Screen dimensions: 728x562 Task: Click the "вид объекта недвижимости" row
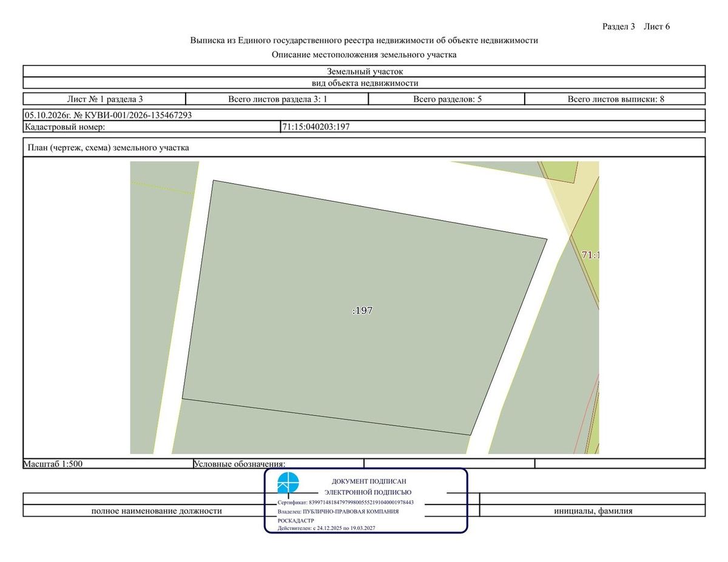(x=364, y=83)
